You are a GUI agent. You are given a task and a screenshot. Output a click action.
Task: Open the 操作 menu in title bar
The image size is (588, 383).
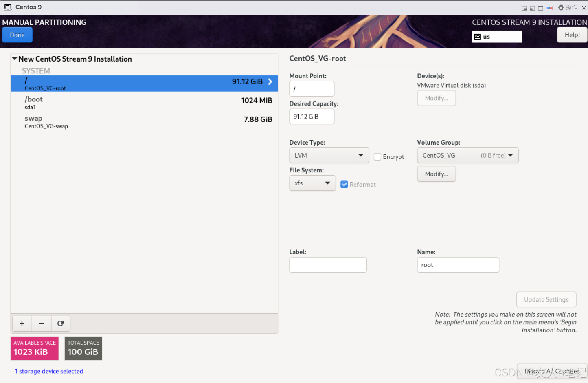(571, 7)
